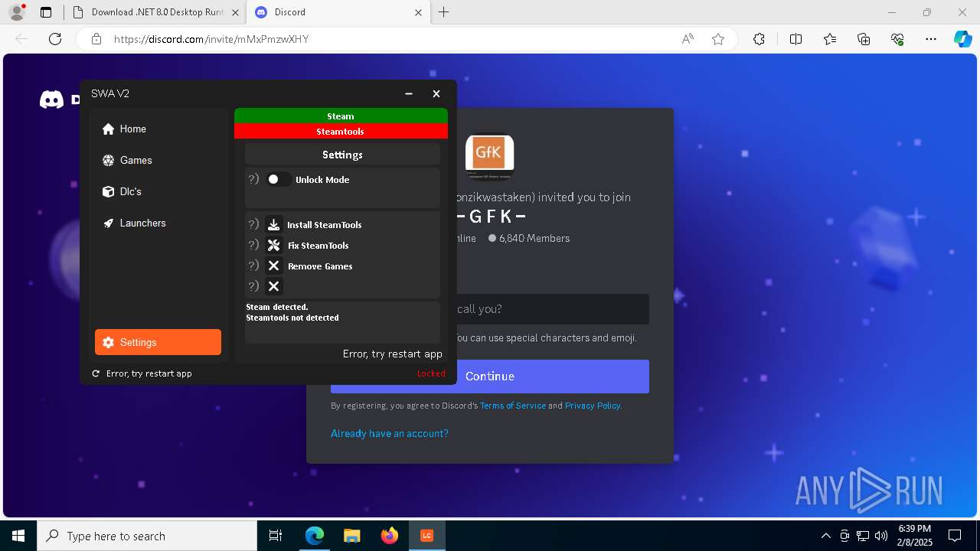
Task: Click the taskbar search box
Action: click(147, 536)
